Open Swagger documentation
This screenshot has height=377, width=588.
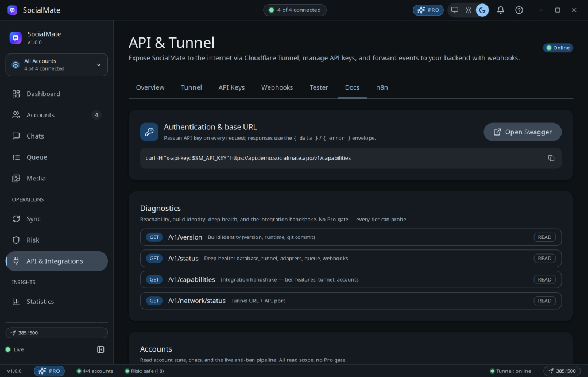523,132
